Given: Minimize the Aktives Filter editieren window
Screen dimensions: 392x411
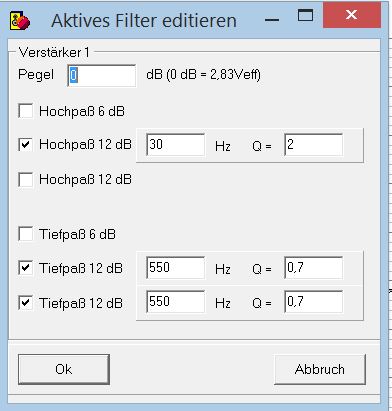Looking at the screenshot, I should point(272,20).
